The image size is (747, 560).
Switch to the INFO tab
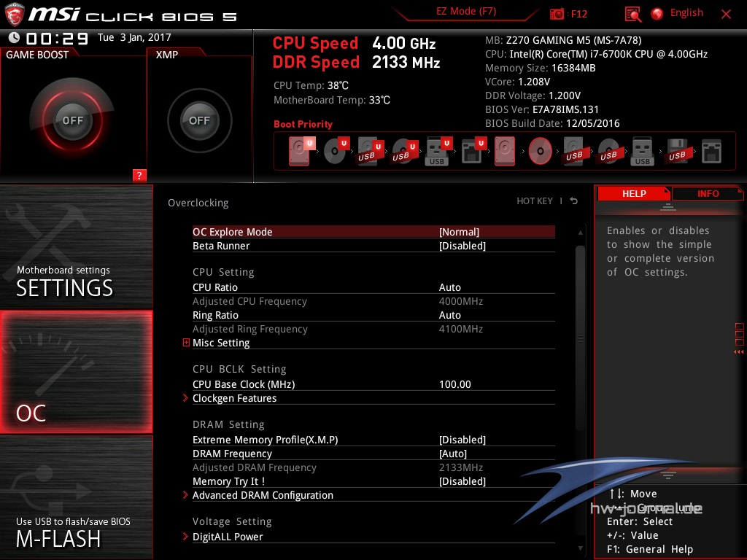pyautogui.click(x=708, y=193)
